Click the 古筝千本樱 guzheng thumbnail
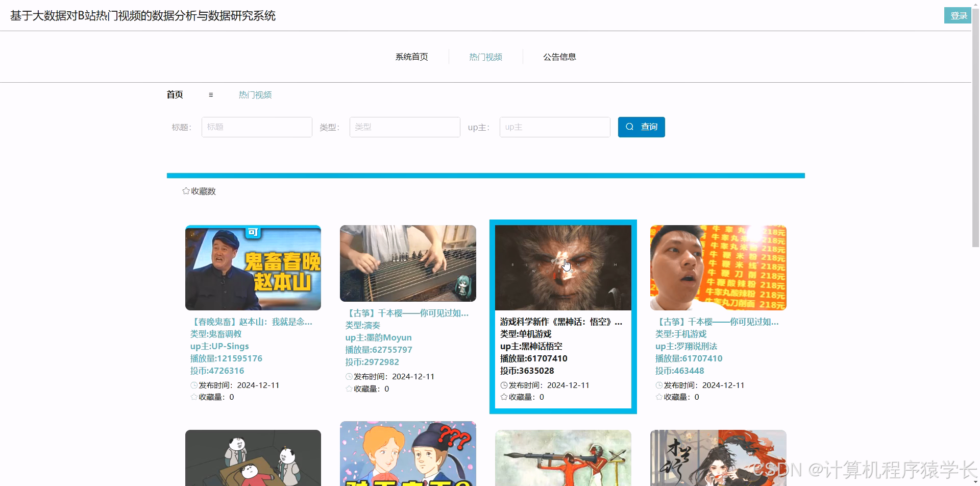 (408, 263)
